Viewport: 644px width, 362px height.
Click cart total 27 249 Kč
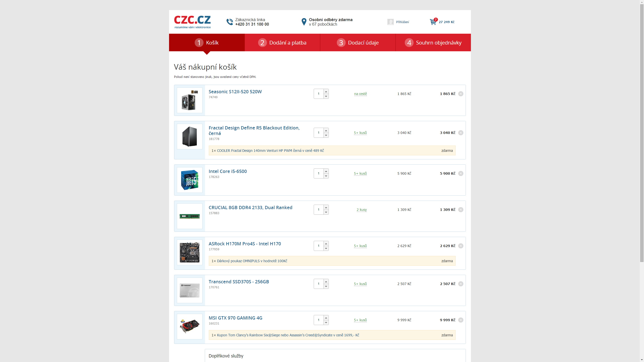tap(447, 22)
